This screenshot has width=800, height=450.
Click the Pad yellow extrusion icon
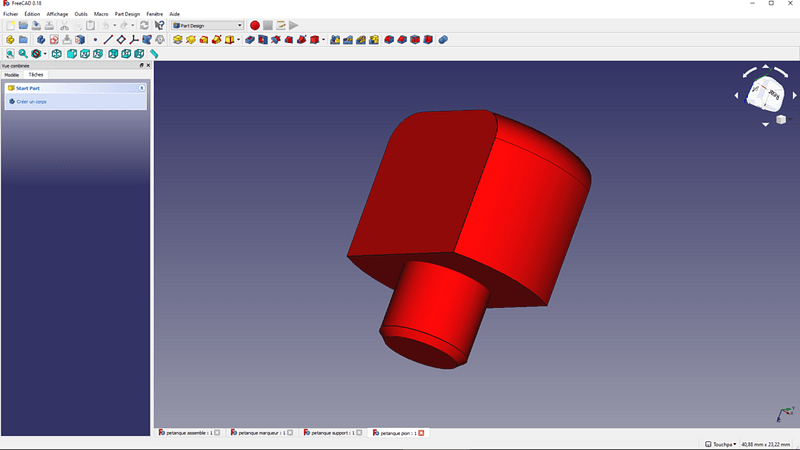click(178, 40)
